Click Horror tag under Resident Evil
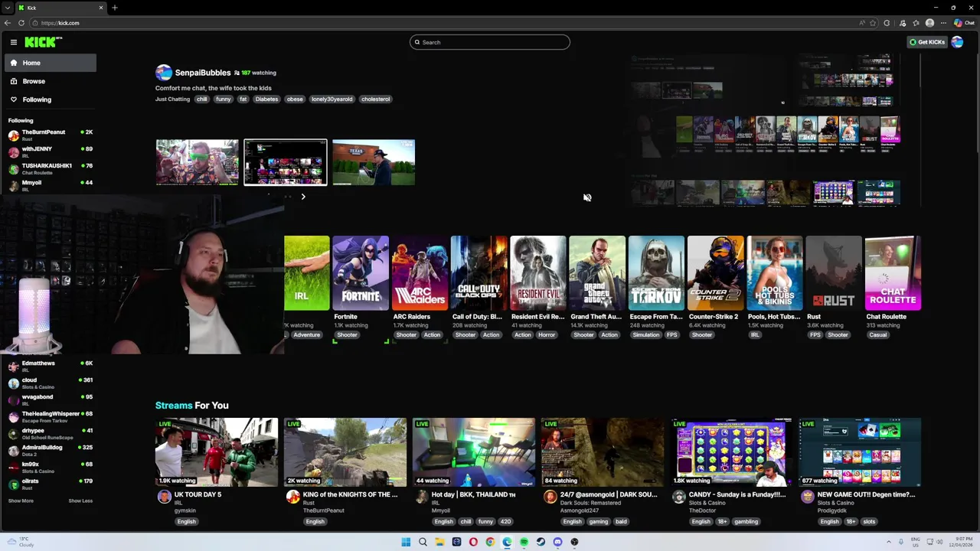The width and height of the screenshot is (980, 551). (x=547, y=334)
